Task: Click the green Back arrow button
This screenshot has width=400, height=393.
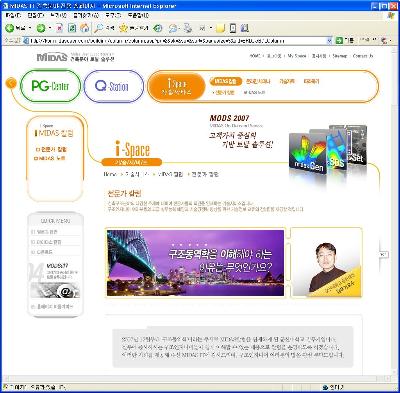Action: coord(10,28)
